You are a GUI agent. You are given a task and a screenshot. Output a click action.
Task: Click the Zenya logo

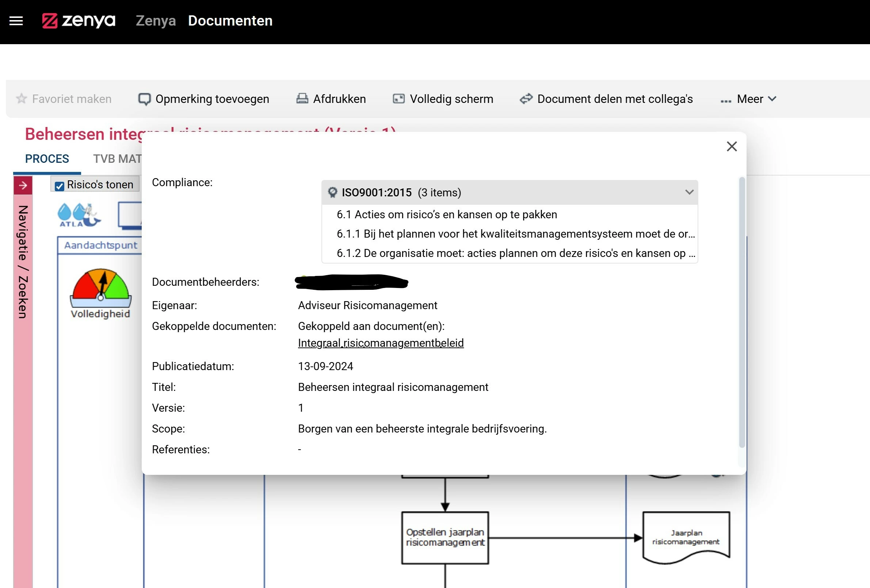coord(79,21)
